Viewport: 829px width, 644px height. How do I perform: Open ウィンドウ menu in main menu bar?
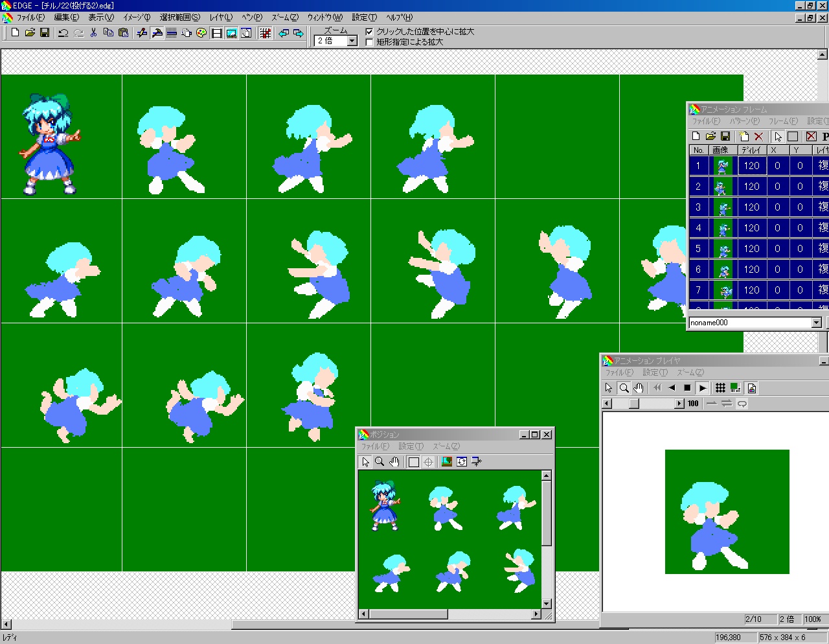tap(325, 17)
